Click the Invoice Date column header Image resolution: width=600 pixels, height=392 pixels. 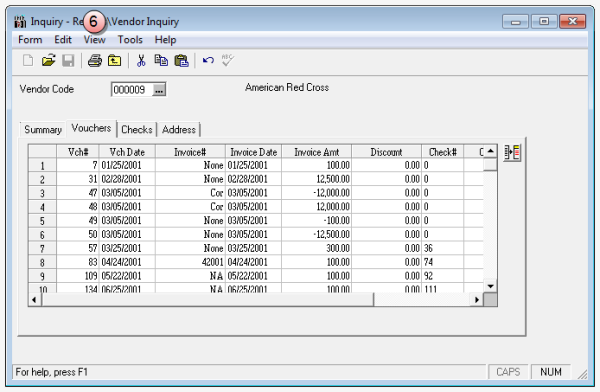click(254, 152)
